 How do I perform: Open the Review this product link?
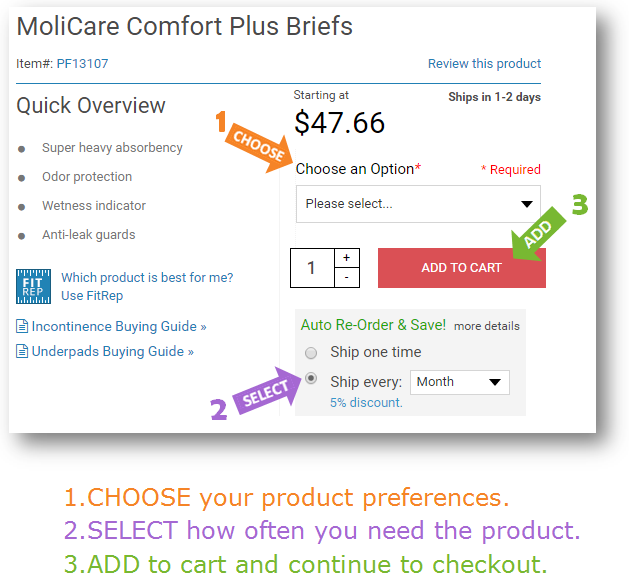point(484,63)
